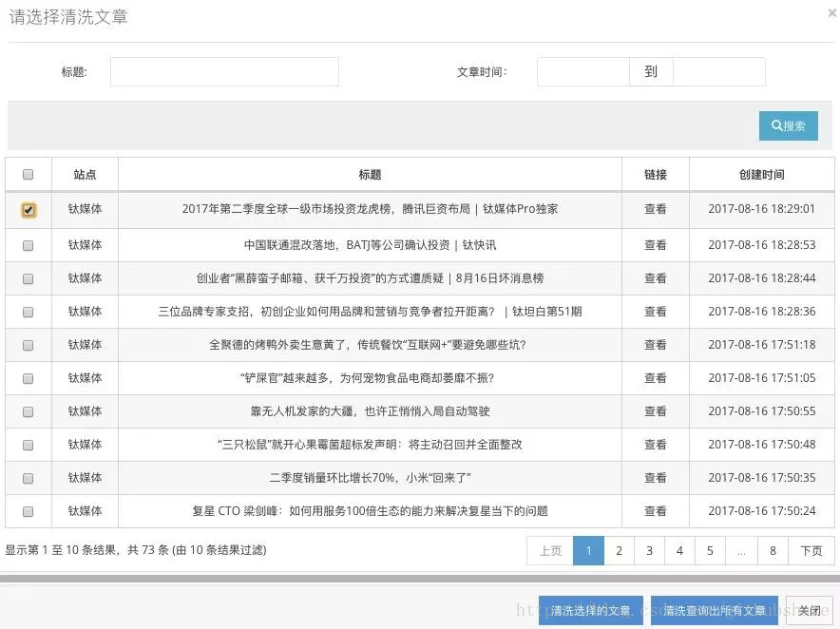The image size is (840, 629).
Task: Open 查看 link for 三位品牌专家支招 article
Action: 655,312
